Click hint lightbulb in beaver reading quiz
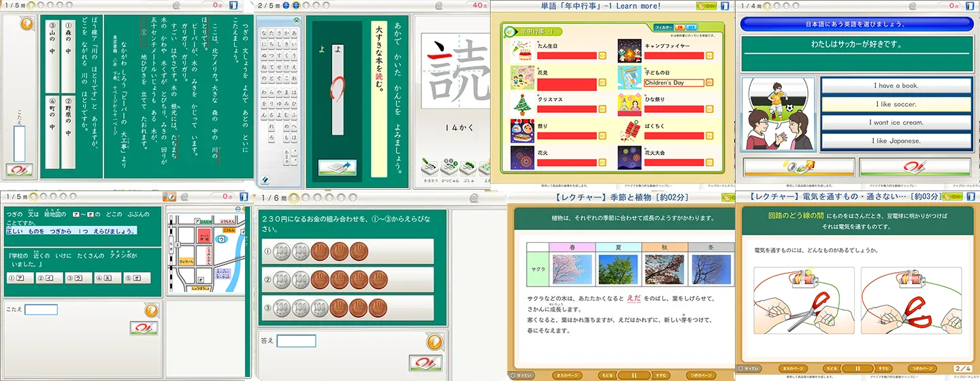 pyautogui.click(x=27, y=24)
